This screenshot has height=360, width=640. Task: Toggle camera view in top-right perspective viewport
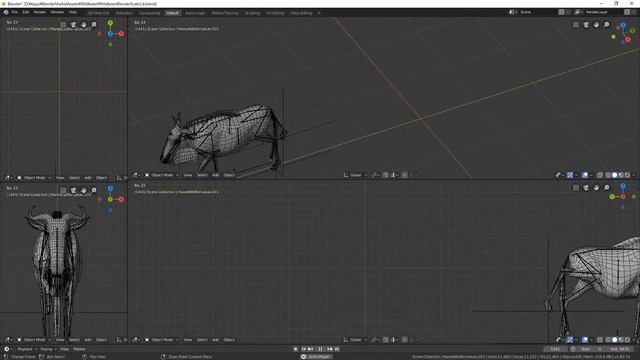[x=586, y=25]
